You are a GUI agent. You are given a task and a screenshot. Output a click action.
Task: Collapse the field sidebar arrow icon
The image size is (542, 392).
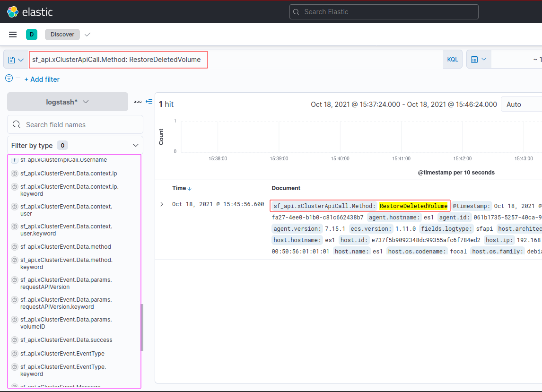pyautogui.click(x=149, y=101)
